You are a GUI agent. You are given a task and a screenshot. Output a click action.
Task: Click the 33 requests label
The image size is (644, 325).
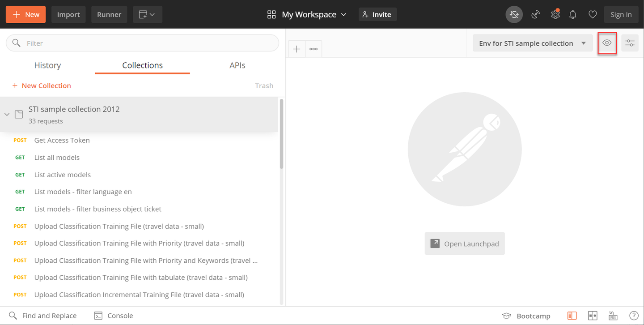(x=46, y=121)
